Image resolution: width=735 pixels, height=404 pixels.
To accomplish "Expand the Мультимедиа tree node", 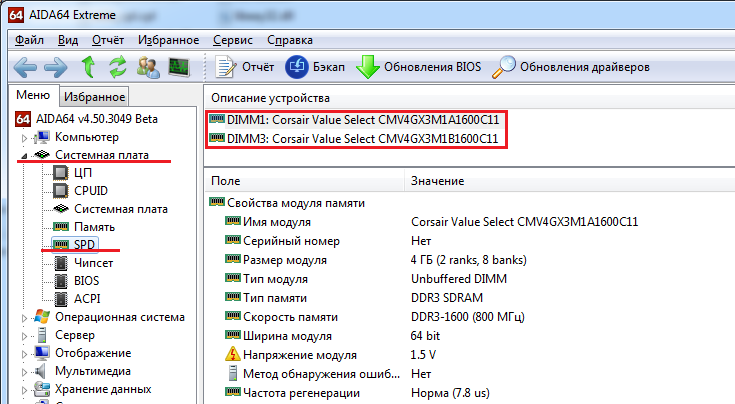I will click(24, 372).
